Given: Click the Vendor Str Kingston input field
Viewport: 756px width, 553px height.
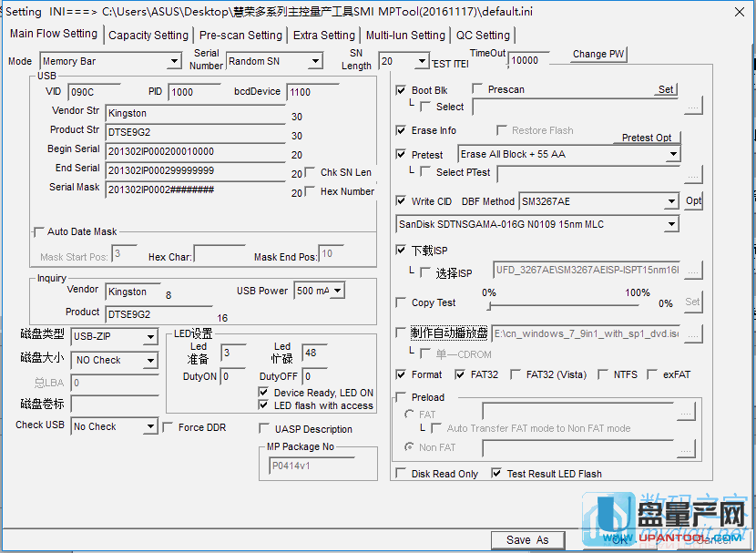Looking at the screenshot, I should (194, 113).
